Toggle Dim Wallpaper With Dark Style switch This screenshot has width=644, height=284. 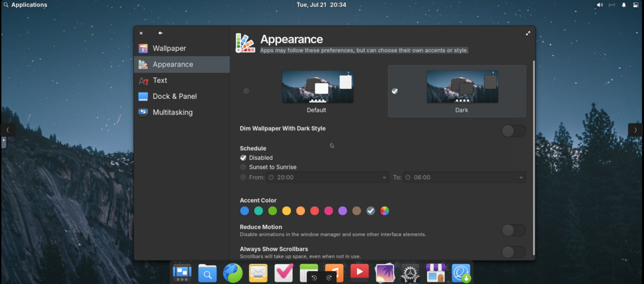(514, 132)
